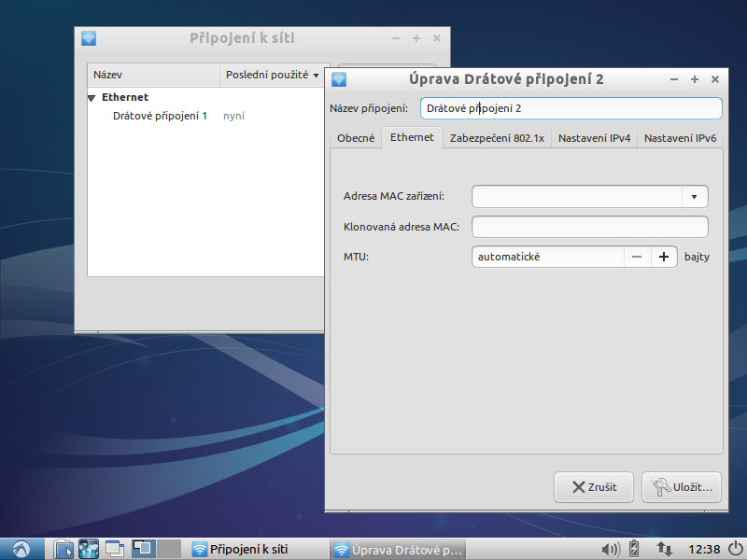Collapse the Ethernet group in connection list

[x=91, y=96]
